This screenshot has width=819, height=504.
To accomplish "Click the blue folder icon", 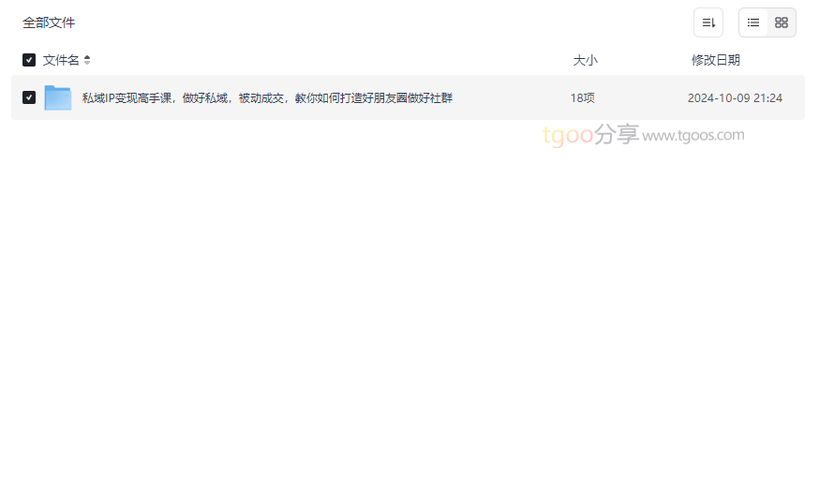I will click(58, 97).
